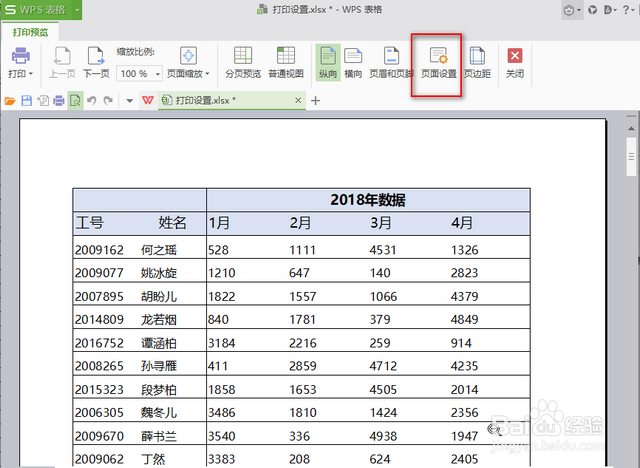
Task: Click the 姓名 column header
Action: point(172,223)
